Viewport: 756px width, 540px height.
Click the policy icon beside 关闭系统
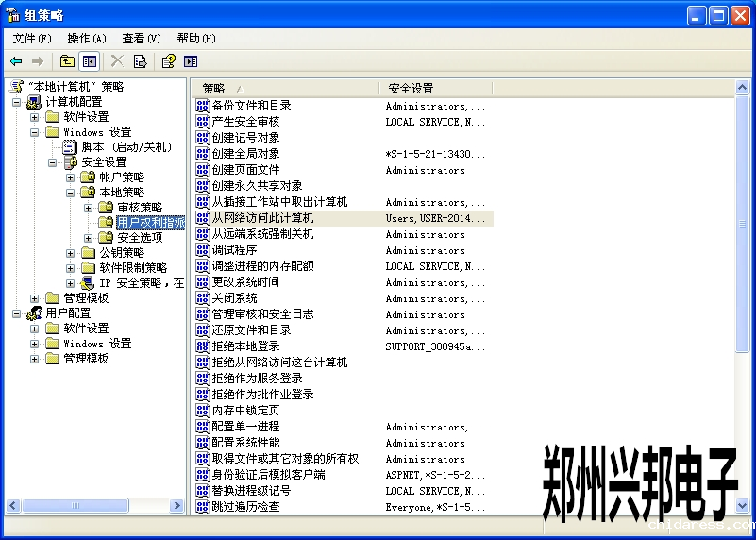tap(202, 298)
